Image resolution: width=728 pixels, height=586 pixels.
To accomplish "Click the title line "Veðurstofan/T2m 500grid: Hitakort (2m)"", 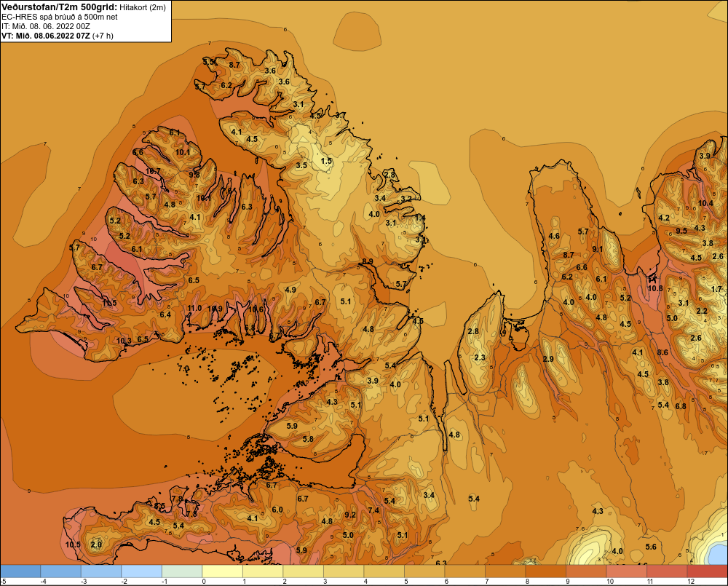I will [84, 7].
